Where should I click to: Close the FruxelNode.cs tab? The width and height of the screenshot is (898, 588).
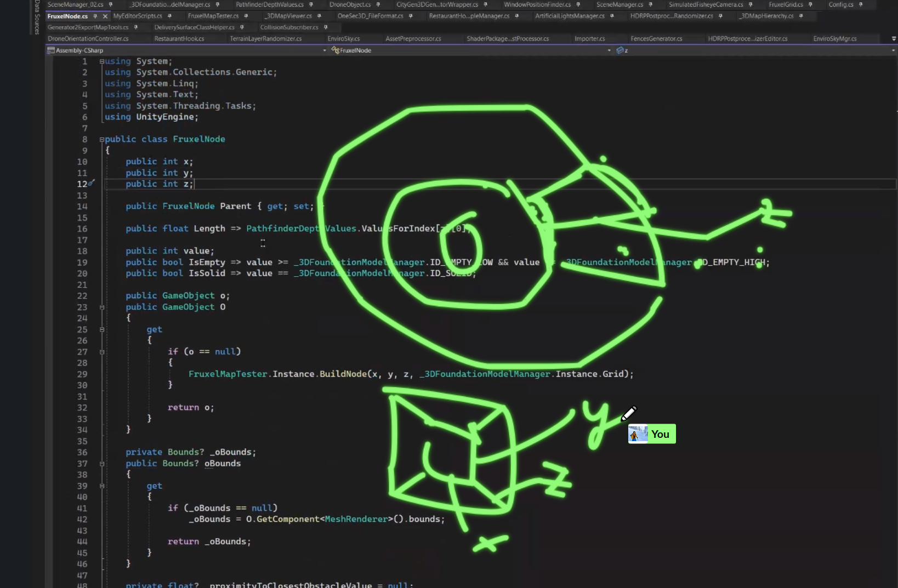click(x=105, y=16)
